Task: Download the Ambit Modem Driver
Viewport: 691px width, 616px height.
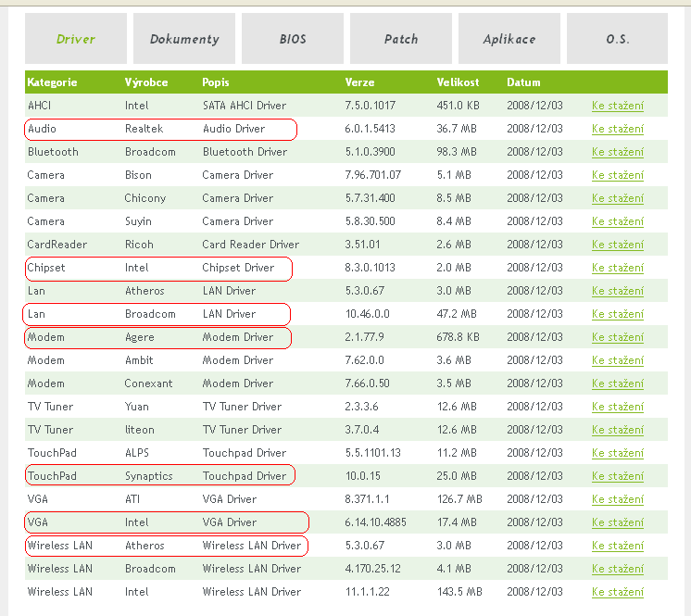Action: (618, 360)
